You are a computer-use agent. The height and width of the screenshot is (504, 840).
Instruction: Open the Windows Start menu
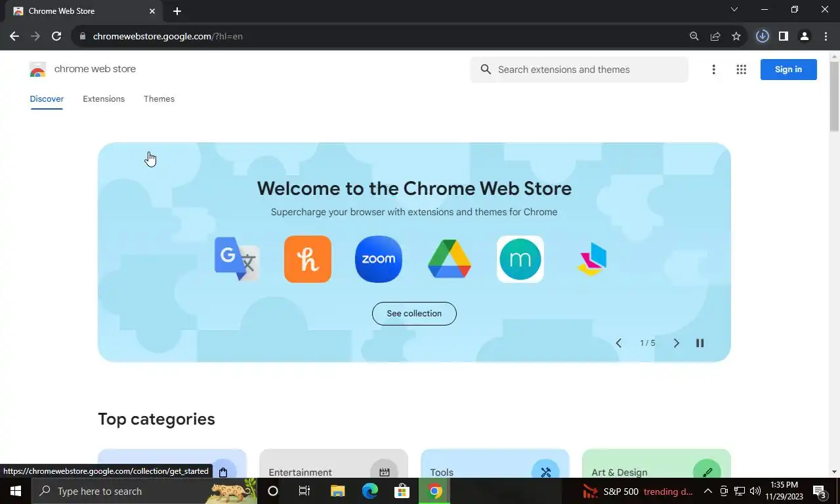(x=15, y=491)
